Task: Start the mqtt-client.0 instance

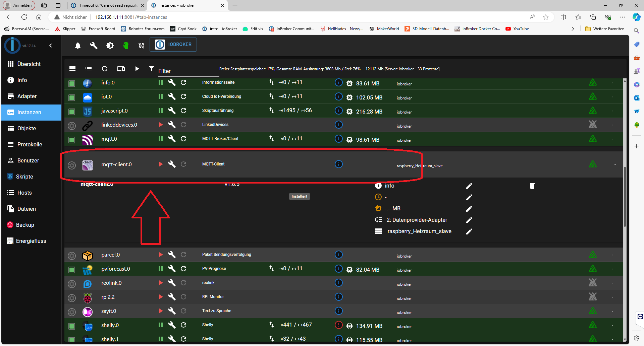Action: (x=161, y=164)
